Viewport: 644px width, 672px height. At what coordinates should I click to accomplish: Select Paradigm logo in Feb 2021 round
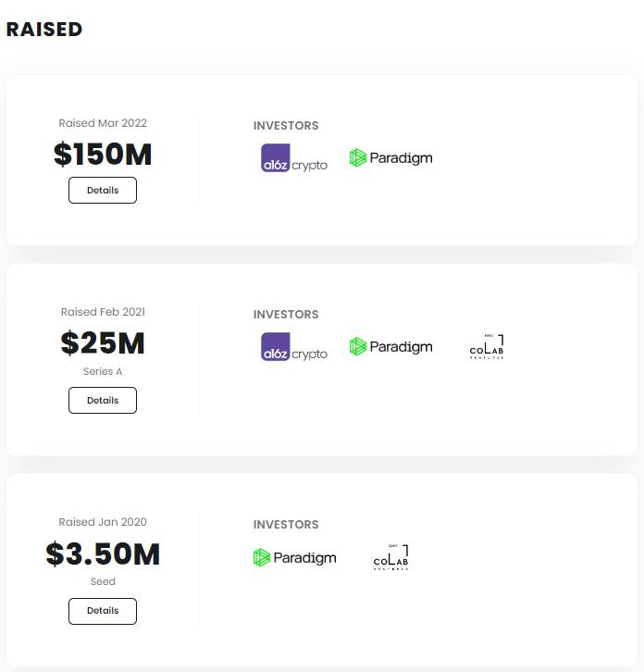pyautogui.click(x=390, y=347)
